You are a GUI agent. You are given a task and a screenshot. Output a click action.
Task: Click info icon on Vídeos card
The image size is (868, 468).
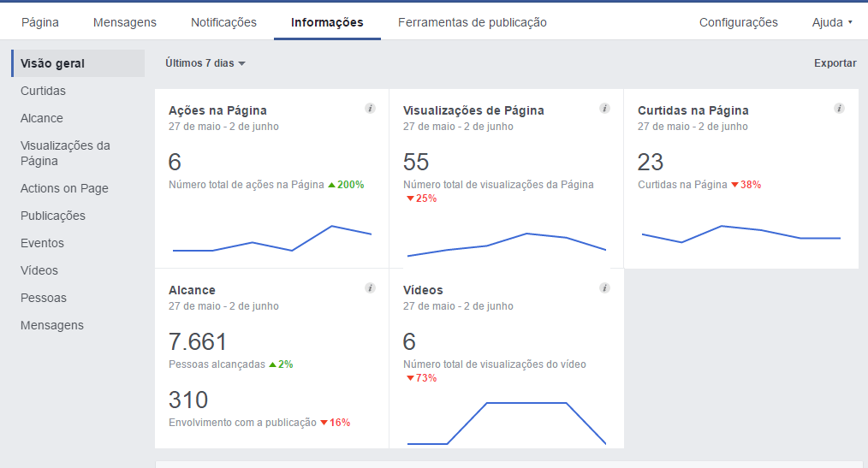coord(604,288)
